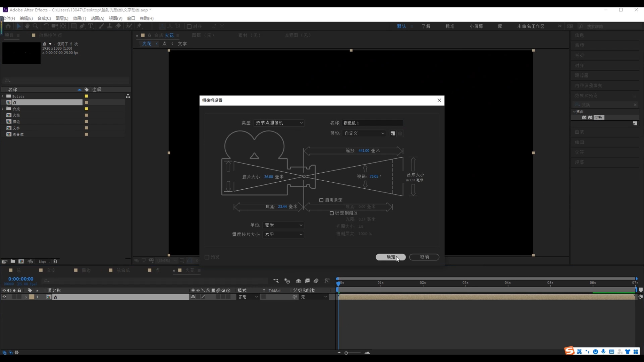Click the Home icon in toolbar
The width and height of the screenshot is (644, 362).
[x=8, y=26]
